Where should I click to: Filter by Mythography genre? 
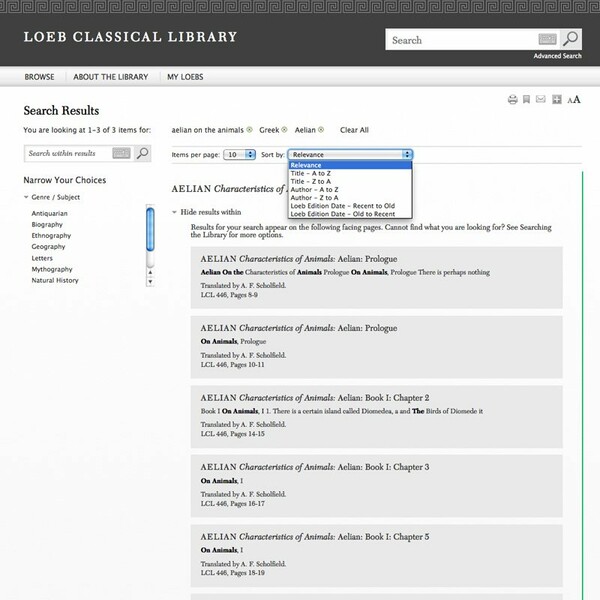click(x=52, y=269)
